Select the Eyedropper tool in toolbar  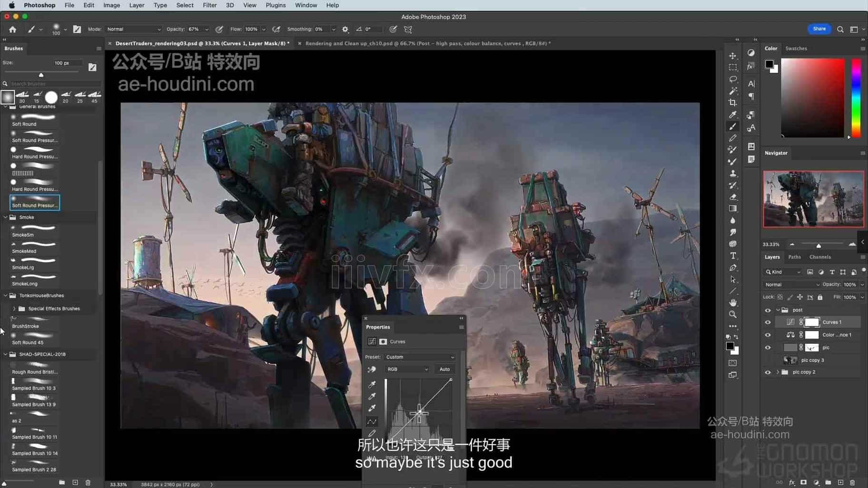(733, 115)
